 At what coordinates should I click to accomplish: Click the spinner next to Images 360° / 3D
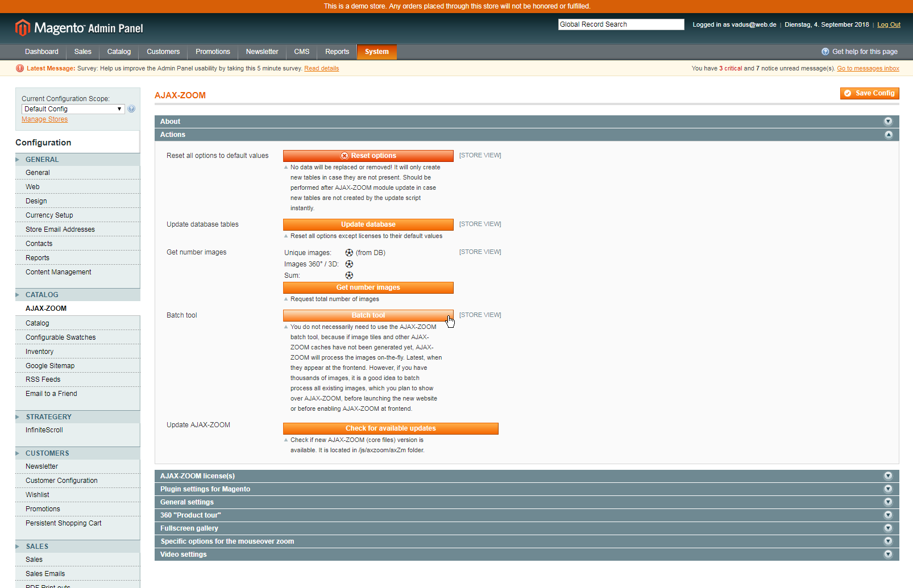(x=349, y=264)
